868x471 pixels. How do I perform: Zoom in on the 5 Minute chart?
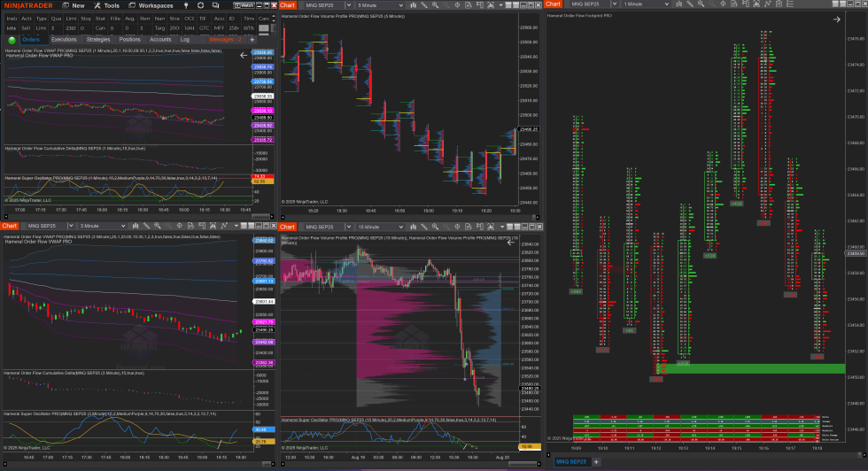pos(435,5)
